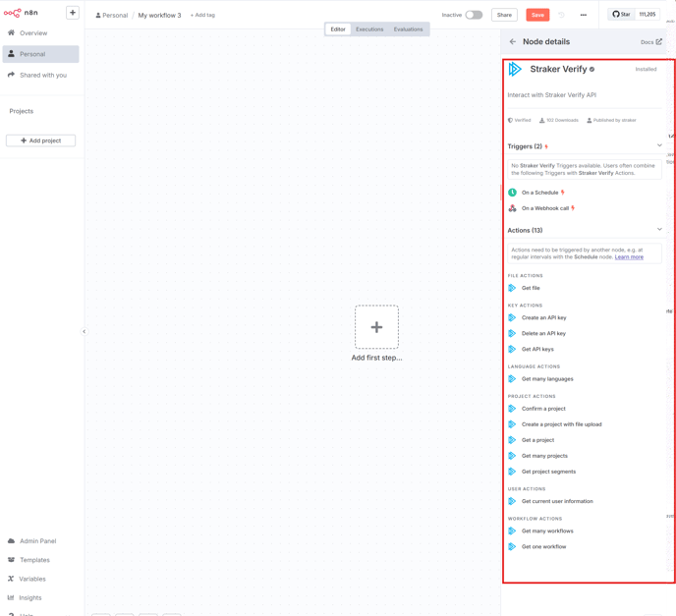Click the plus create button beside n8n
The height and width of the screenshot is (616, 676).
click(73, 13)
